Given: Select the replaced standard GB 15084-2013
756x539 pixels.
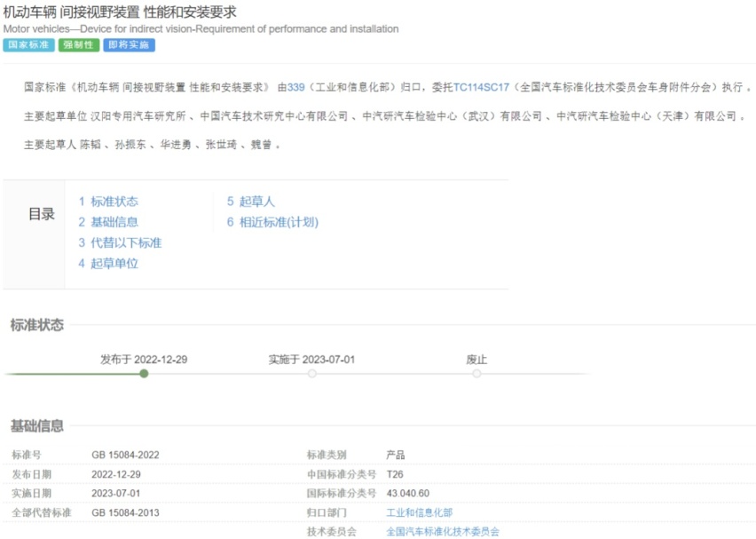Looking at the screenshot, I should coord(125,512).
